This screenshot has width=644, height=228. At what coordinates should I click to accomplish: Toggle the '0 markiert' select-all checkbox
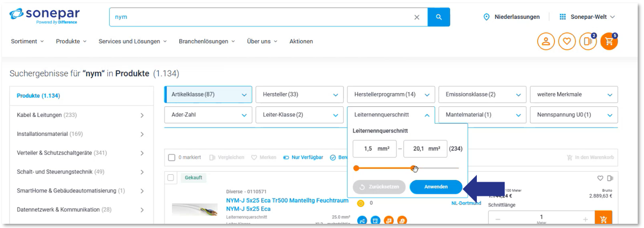(x=172, y=157)
